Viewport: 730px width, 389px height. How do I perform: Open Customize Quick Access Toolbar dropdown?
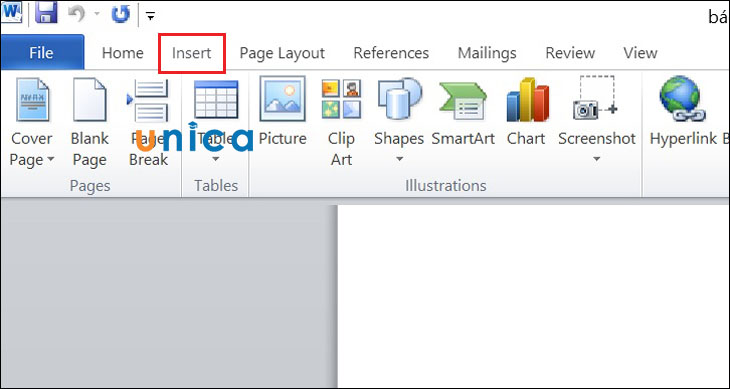(150, 16)
